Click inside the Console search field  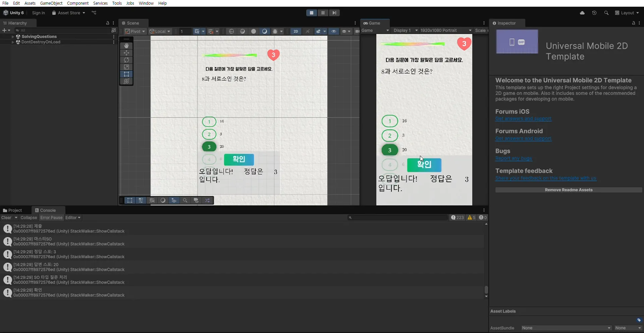[x=398, y=218]
